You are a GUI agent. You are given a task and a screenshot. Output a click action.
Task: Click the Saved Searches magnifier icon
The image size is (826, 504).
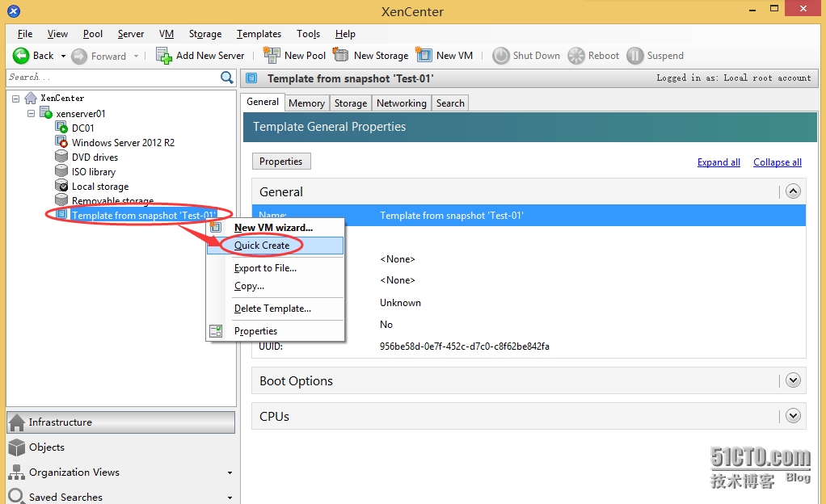coord(16,496)
